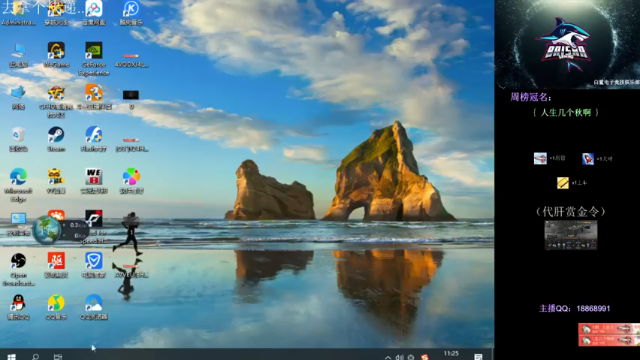Viewport: 640px width, 360px height.
Task: Open the Administrator folder icon on desktop
Action: click(x=18, y=12)
